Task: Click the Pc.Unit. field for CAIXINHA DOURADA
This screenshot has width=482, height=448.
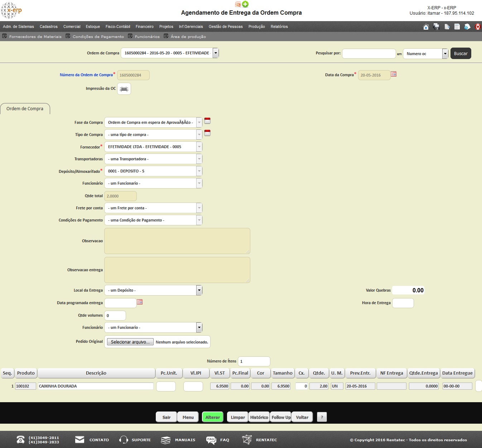Action: point(166,386)
